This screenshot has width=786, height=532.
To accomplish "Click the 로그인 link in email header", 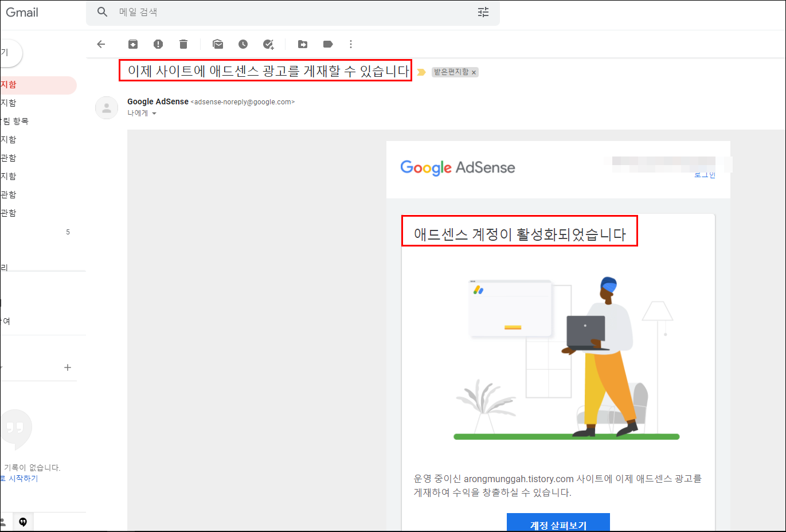I will pyautogui.click(x=705, y=174).
